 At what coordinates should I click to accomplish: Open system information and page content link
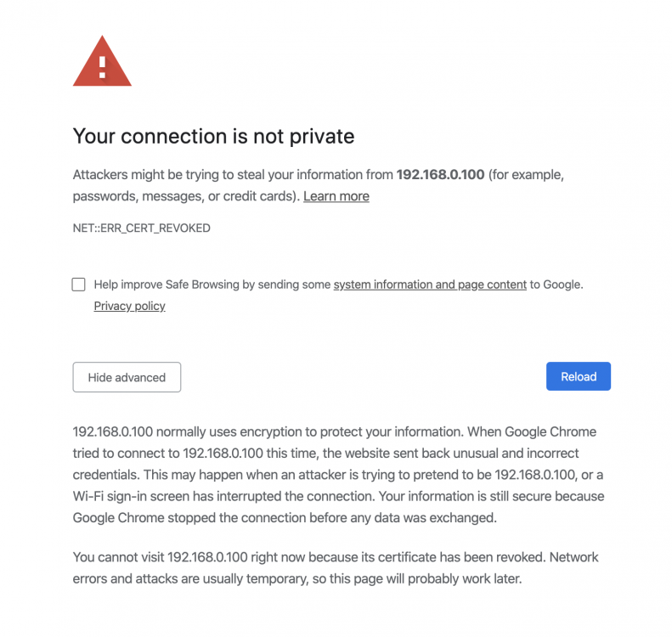[x=430, y=285]
